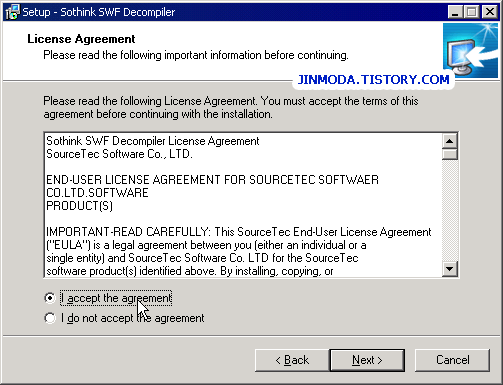Click the Next button
Screen dimensions: 503x385
[x=367, y=360]
